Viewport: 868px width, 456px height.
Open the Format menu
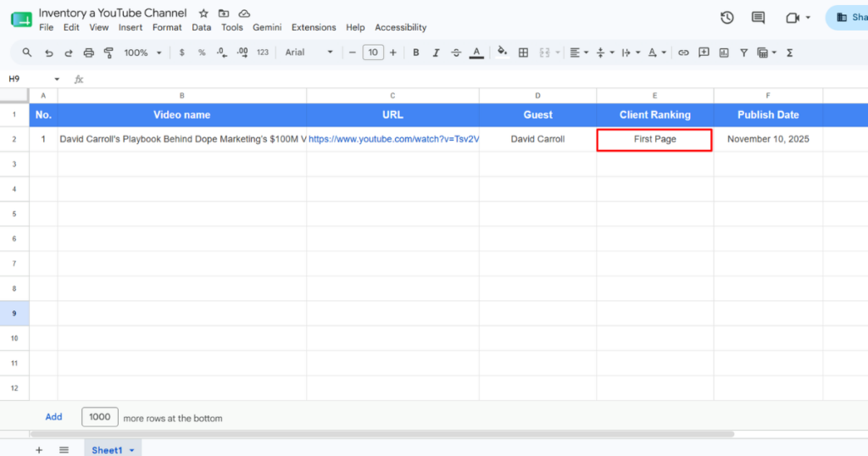click(x=167, y=28)
